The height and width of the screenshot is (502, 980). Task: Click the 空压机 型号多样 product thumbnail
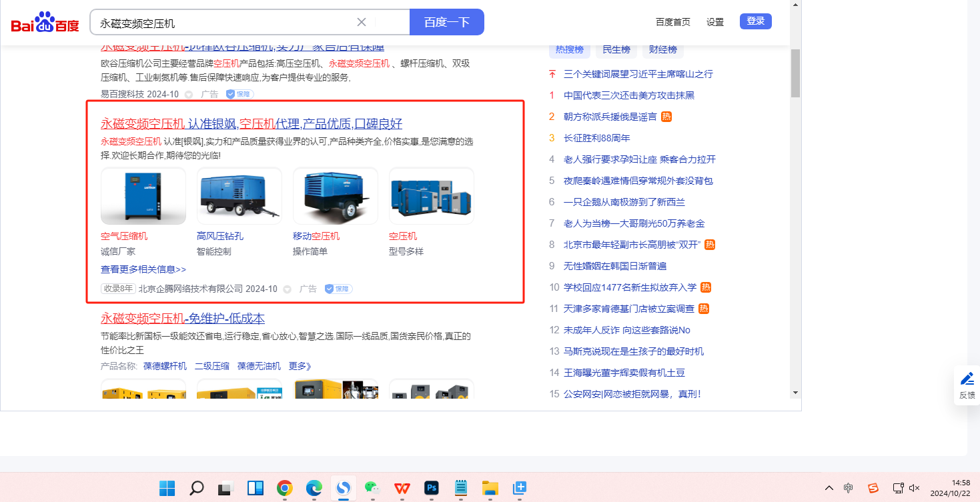(432, 196)
